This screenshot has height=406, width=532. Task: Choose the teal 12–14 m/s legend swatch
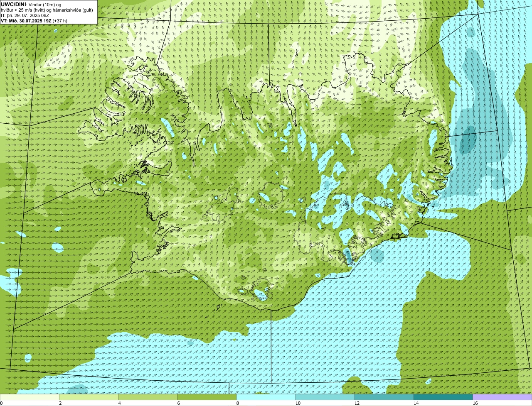point(384,397)
